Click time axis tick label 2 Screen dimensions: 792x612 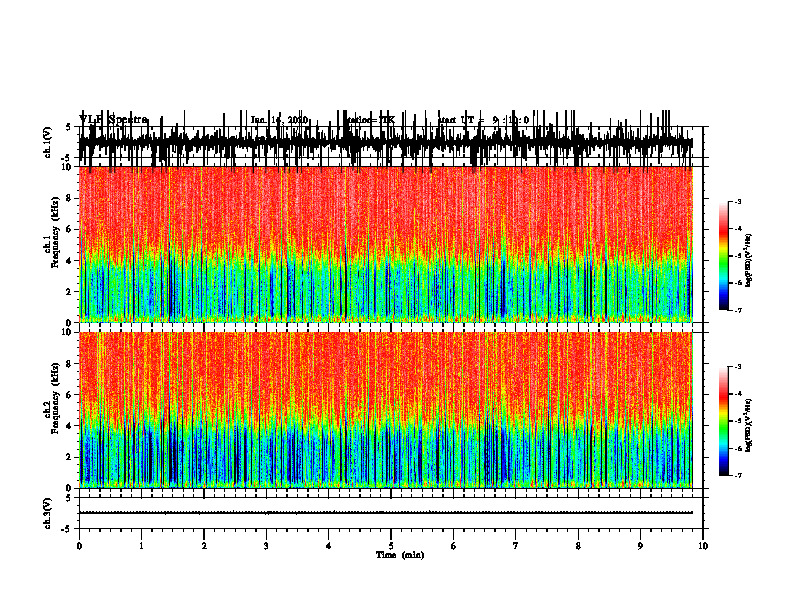[x=204, y=546]
